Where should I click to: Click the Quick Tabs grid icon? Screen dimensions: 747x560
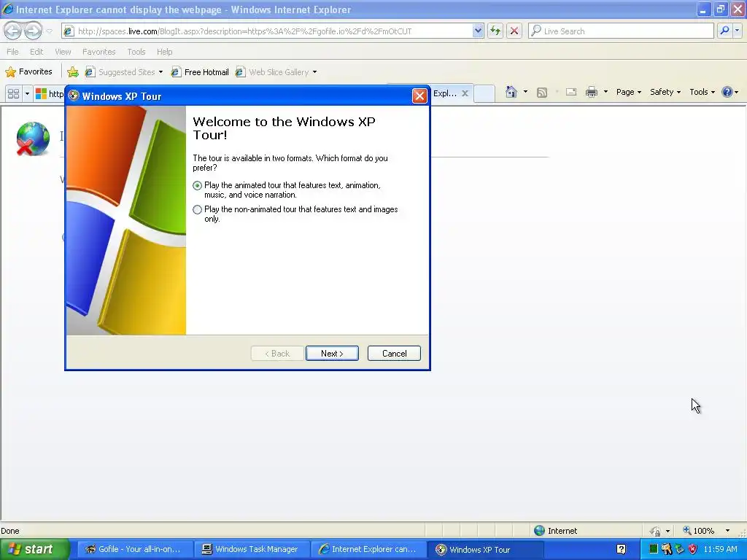(13, 93)
